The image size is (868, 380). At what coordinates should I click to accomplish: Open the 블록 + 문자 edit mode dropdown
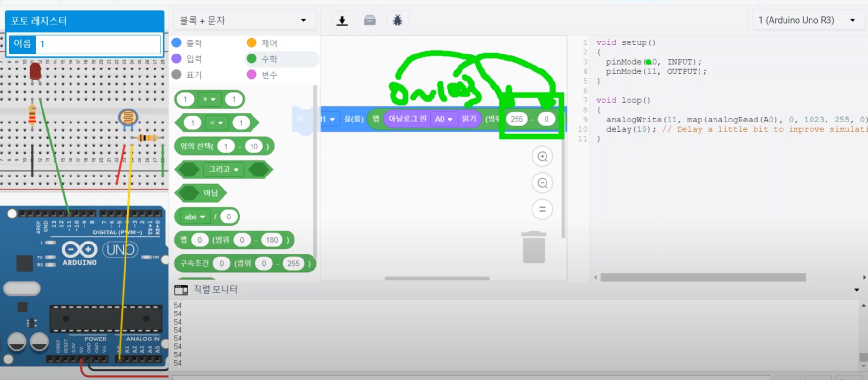pos(243,20)
